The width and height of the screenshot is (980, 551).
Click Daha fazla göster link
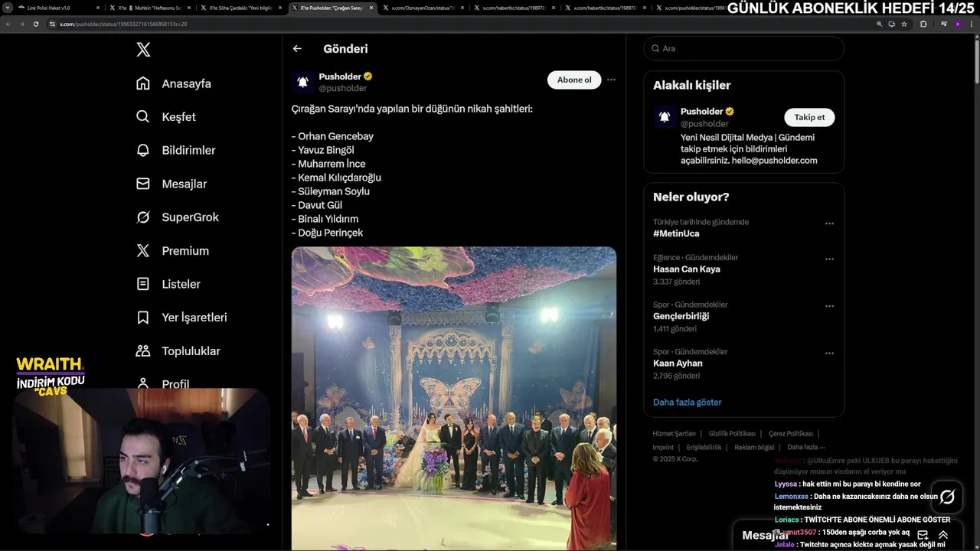point(687,403)
